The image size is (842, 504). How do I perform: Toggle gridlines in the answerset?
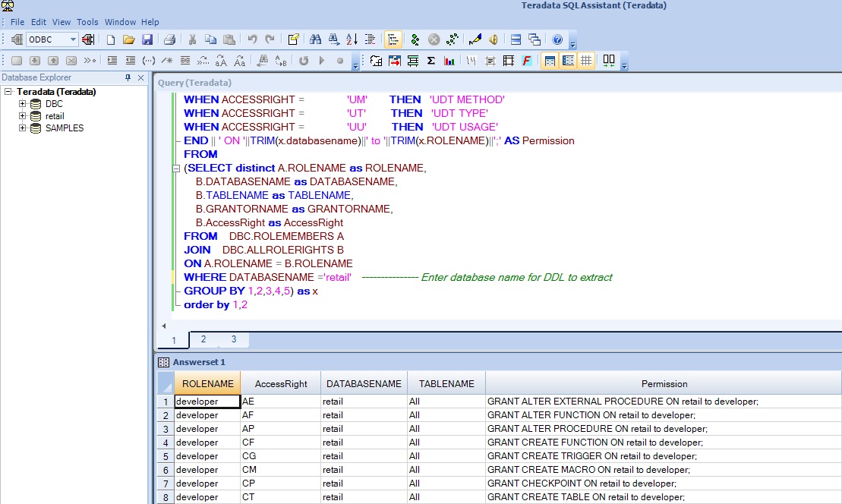[x=587, y=61]
